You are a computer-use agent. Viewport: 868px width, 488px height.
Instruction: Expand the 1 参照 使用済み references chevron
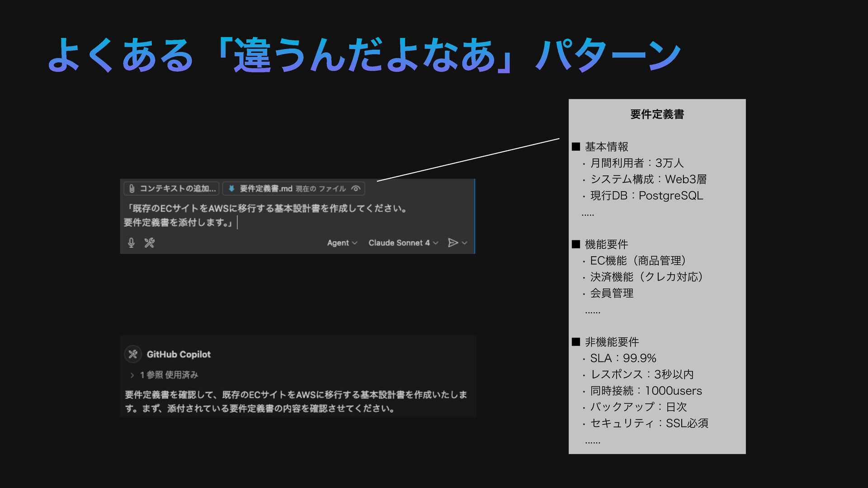132,375
